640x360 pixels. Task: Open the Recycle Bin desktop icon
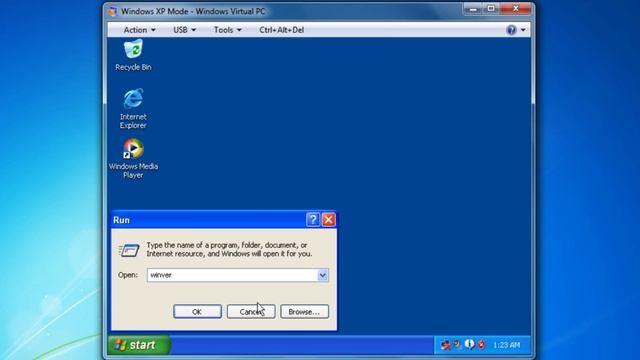(x=133, y=55)
